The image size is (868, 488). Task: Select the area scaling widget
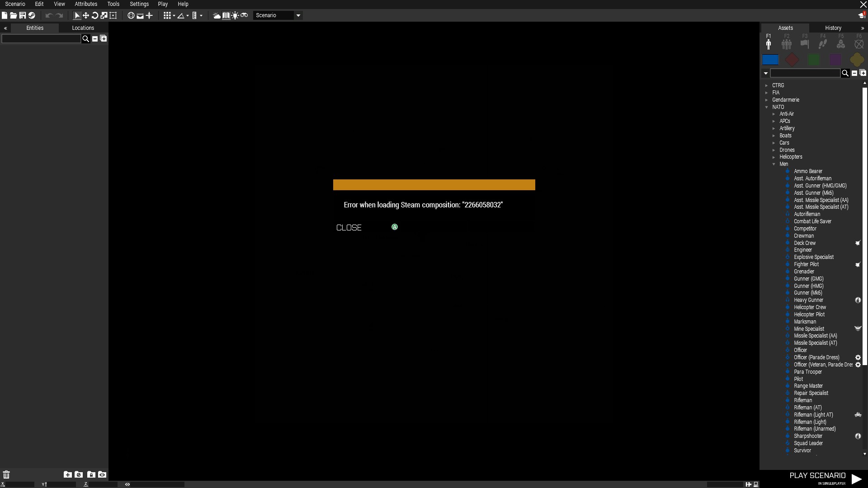[113, 15]
